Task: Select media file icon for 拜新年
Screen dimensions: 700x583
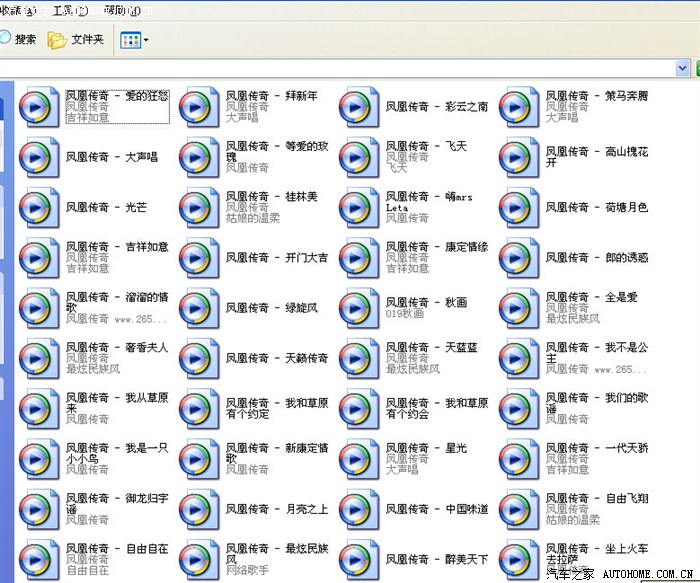Action: [x=199, y=108]
